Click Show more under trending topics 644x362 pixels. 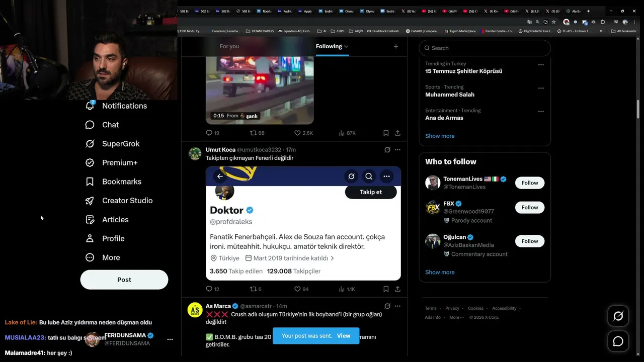coord(440,136)
